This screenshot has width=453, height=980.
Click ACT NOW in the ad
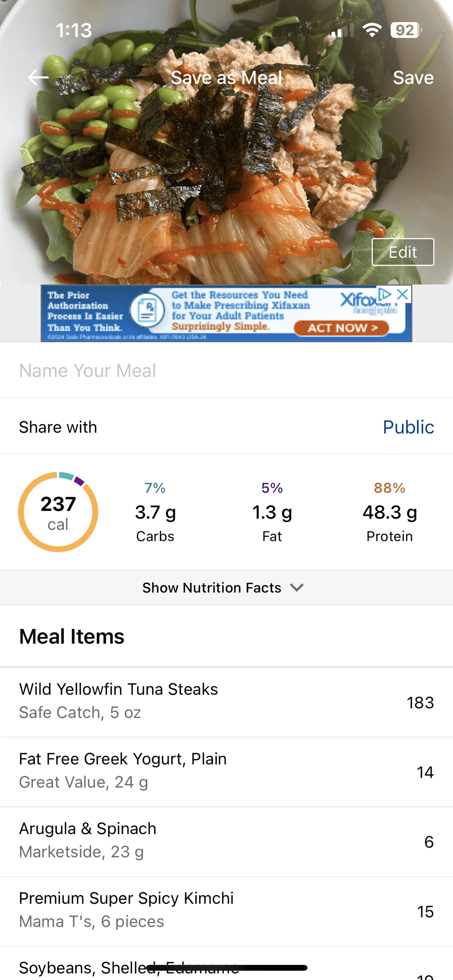pos(341,328)
